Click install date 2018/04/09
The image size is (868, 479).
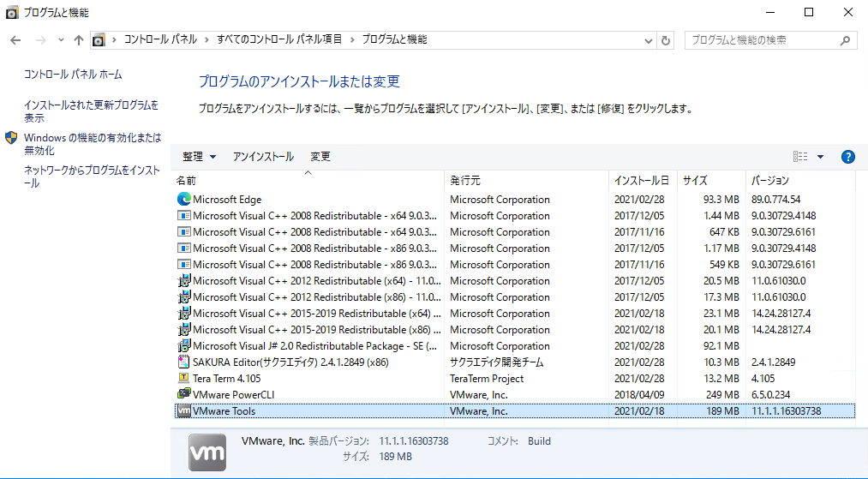[x=639, y=394]
